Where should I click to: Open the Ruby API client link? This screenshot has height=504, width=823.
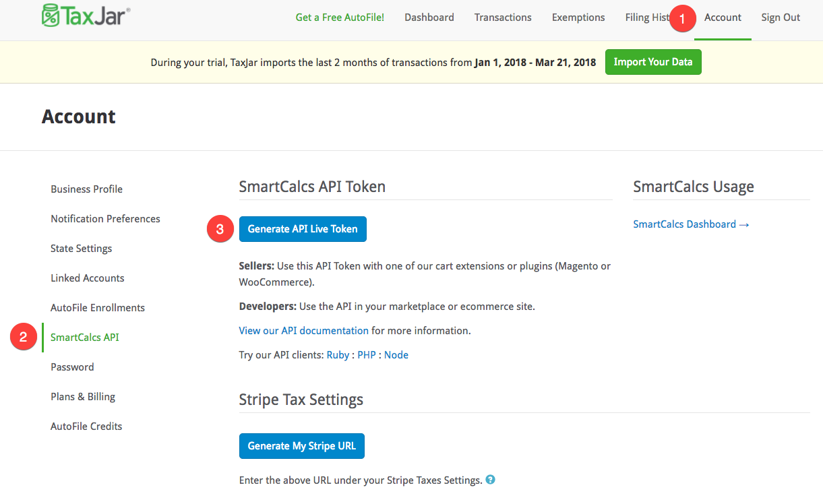[338, 355]
